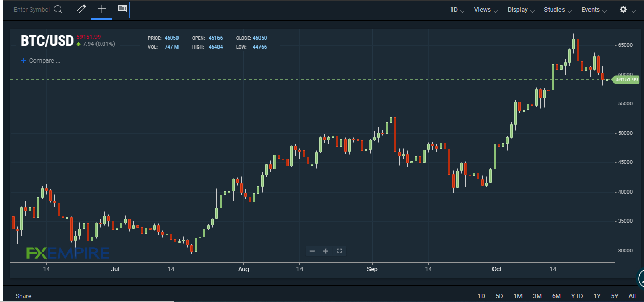Select the 6M range
Image resolution: width=644 pixels, height=302 pixels.
(556, 296)
